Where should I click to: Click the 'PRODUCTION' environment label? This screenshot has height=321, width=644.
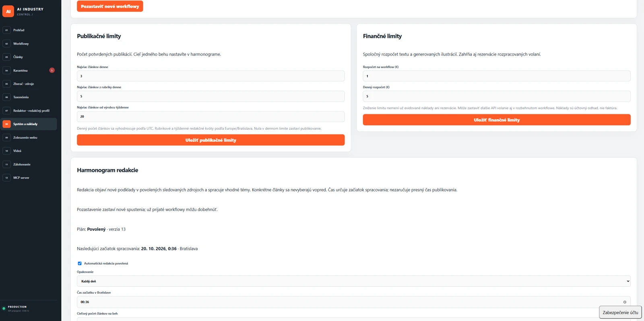click(17, 307)
